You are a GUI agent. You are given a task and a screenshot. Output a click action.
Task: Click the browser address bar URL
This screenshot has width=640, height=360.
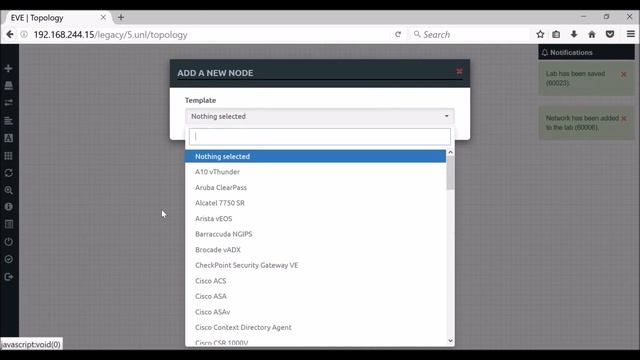point(110,35)
